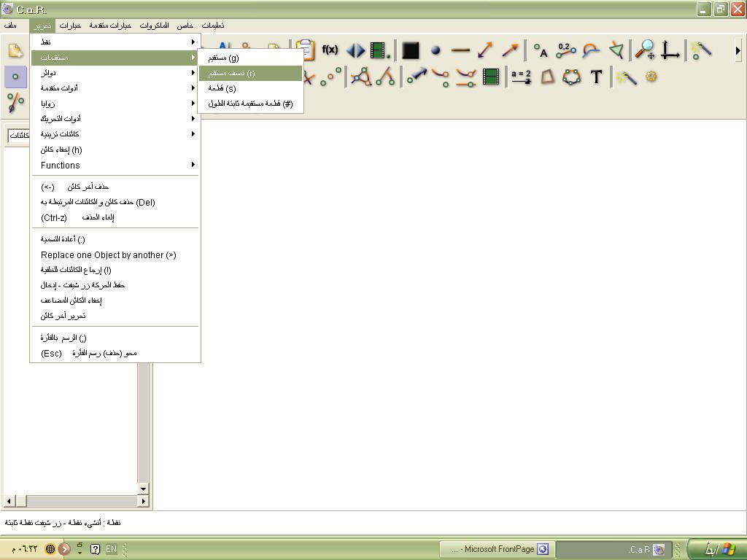747x560 pixels.
Task: Toggle the coordinate axes icon
Action: (670, 50)
